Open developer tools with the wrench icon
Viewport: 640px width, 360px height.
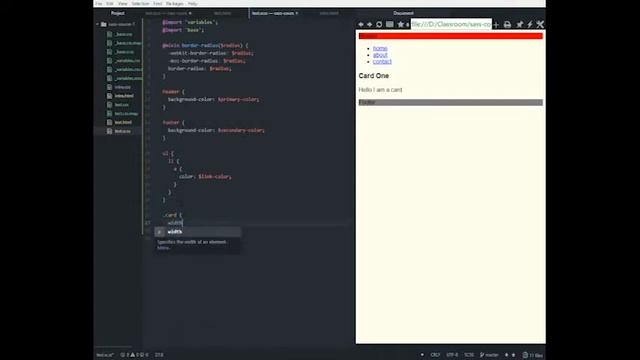click(540, 24)
